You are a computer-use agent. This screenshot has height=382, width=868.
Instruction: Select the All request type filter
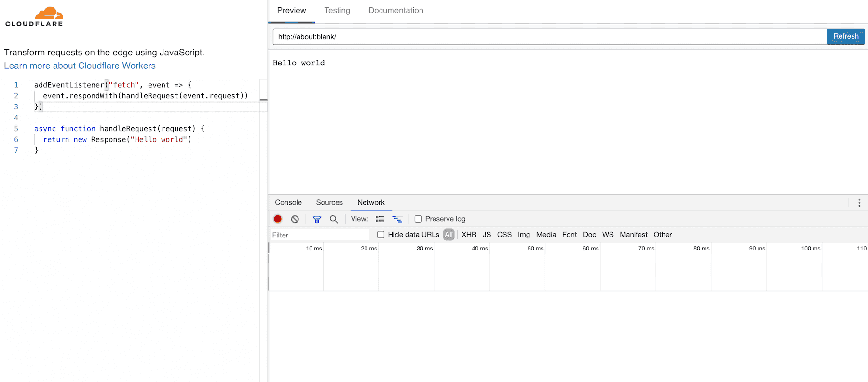click(x=449, y=235)
